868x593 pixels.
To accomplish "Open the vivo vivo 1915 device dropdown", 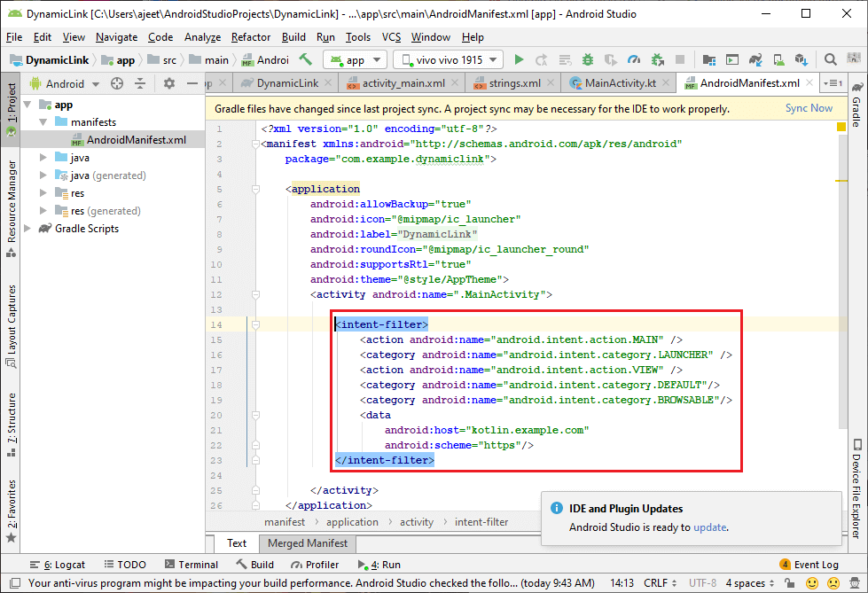I will (x=448, y=59).
